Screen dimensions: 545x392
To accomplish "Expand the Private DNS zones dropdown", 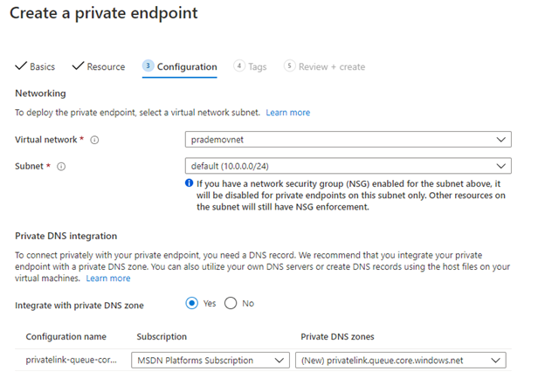I will [401, 361].
